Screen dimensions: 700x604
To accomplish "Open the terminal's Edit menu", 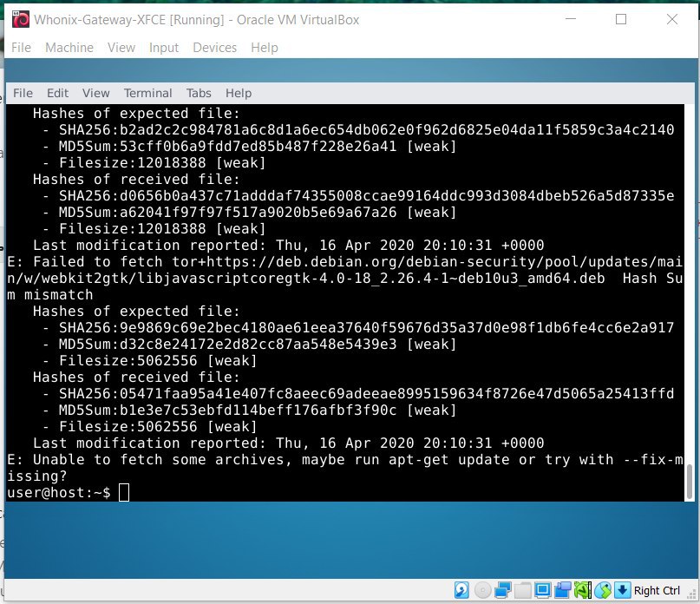I will click(57, 93).
